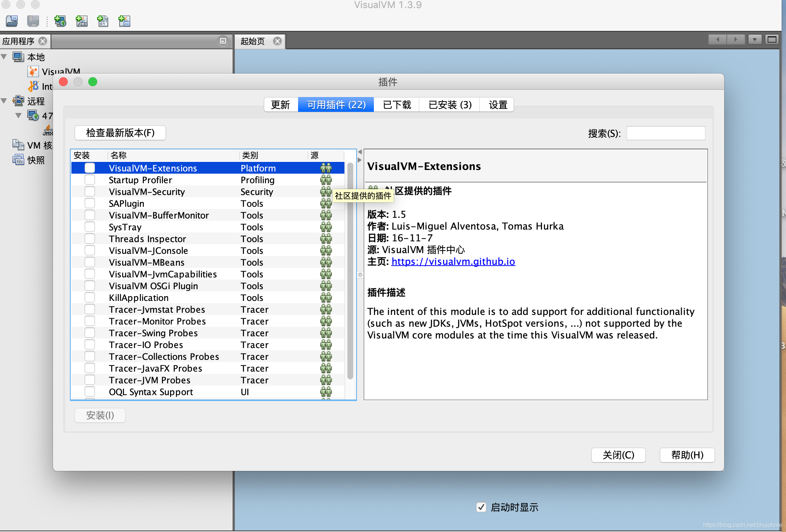
Task: Check the SAPlugin install checkbox
Action: click(x=90, y=203)
